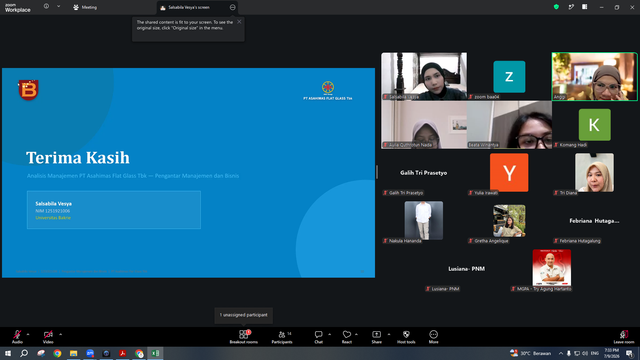The height and width of the screenshot is (360, 640).
Task: Select Galih Tri Prasetyo's participant tile
Action: [424, 173]
